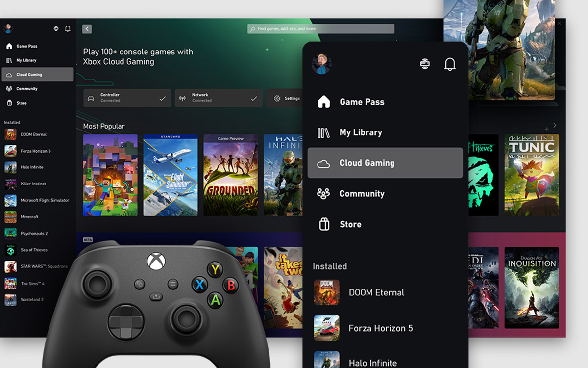
Task: Click the 'Find games, add-ons, and more' search box
Action: pyautogui.click(x=321, y=29)
